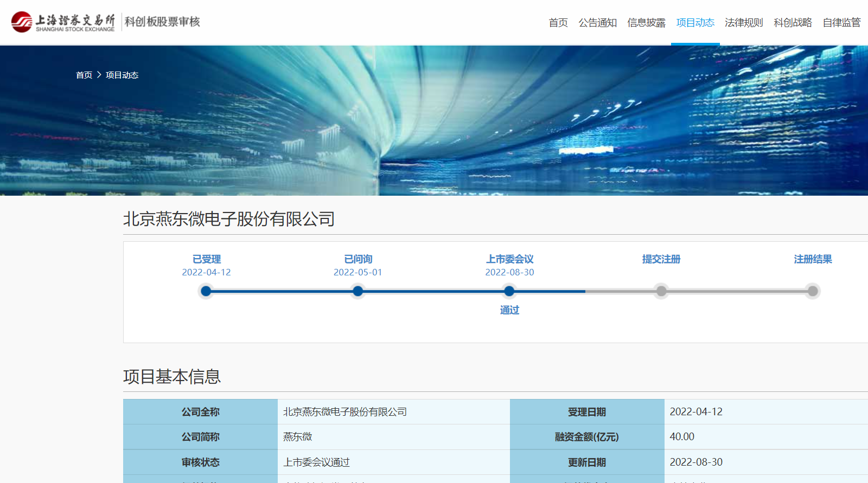The width and height of the screenshot is (868, 483).
Task: Click the date 2022-08-30 under 上市委会议
Action: (509, 272)
